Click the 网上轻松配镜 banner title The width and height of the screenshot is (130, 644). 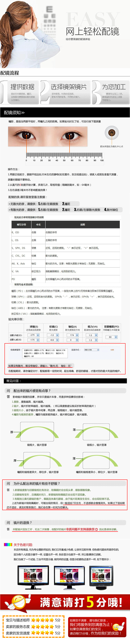click(x=92, y=32)
